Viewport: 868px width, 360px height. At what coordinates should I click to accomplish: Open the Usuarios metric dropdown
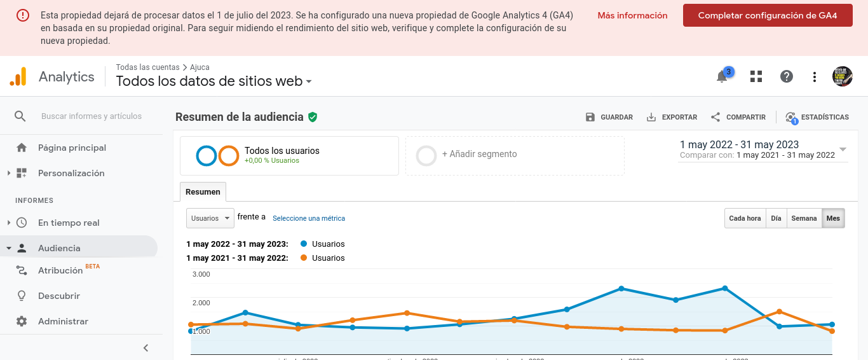210,218
